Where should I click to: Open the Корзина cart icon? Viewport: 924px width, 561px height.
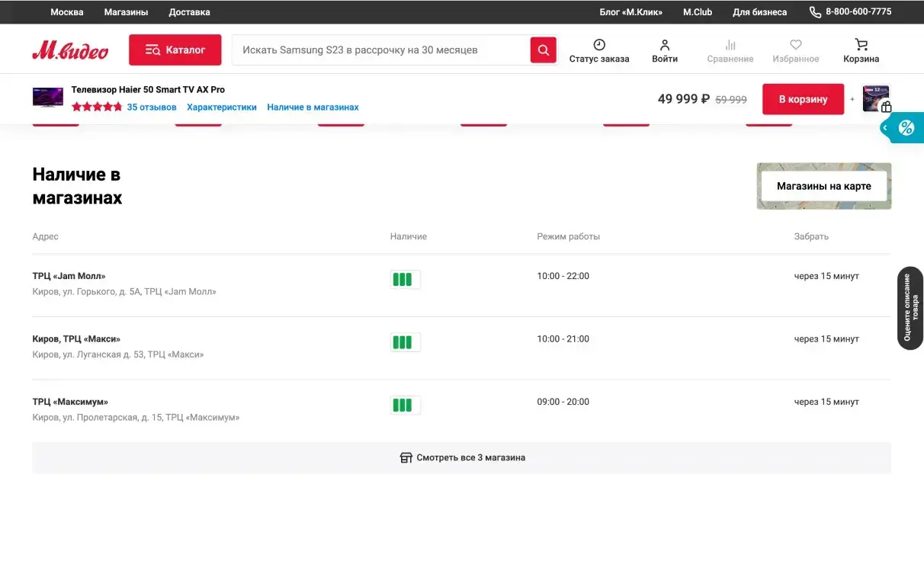(x=861, y=45)
